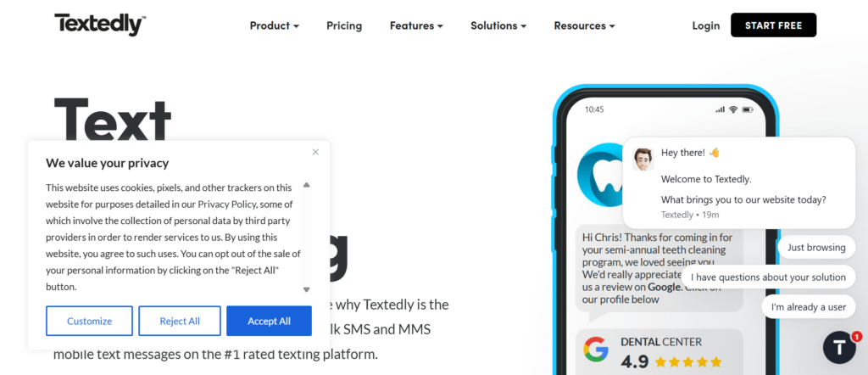
Task: Open the Resources dropdown menu
Action: coord(584,25)
